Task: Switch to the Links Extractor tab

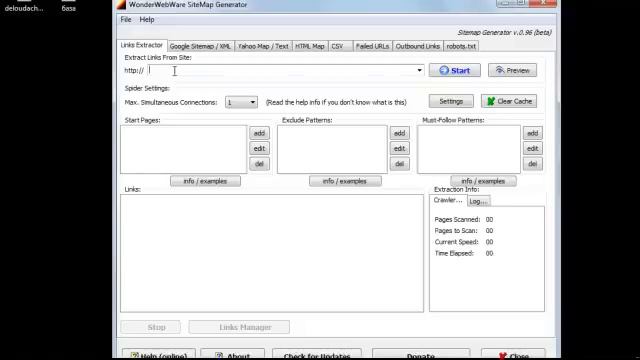Action: click(142, 45)
